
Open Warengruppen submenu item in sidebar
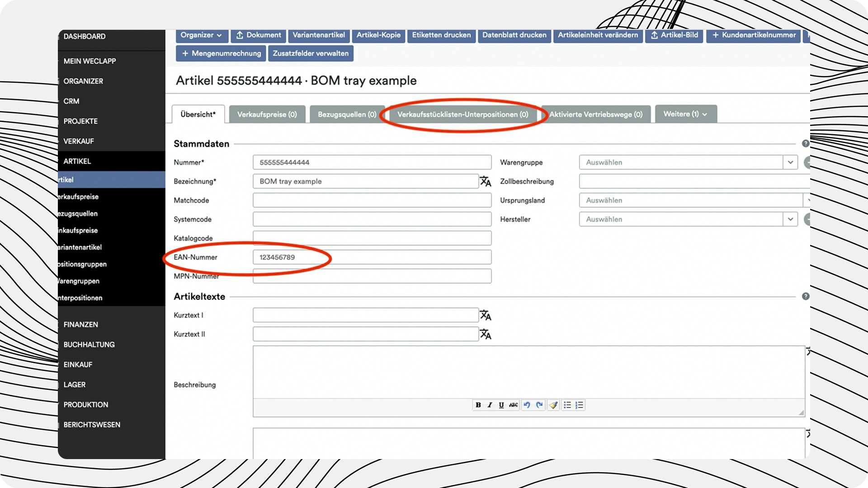click(x=79, y=281)
